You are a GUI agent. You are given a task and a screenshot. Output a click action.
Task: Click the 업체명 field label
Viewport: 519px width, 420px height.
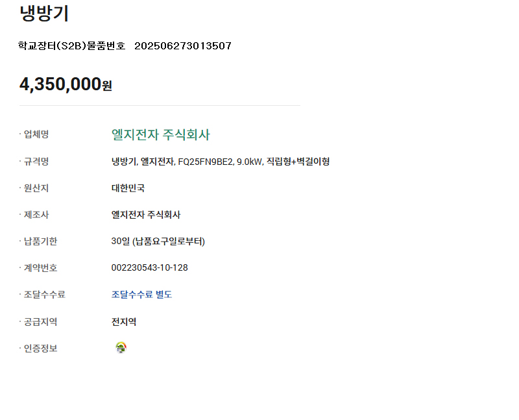tap(36, 134)
